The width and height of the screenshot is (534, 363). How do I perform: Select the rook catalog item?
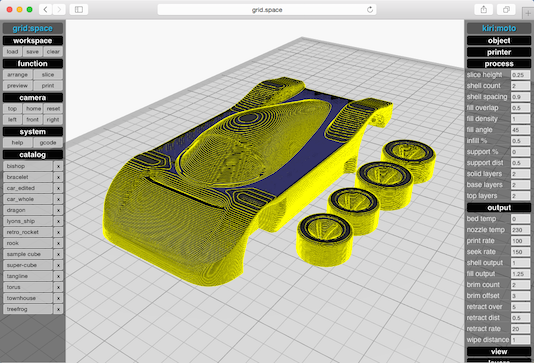pyautogui.click(x=28, y=243)
